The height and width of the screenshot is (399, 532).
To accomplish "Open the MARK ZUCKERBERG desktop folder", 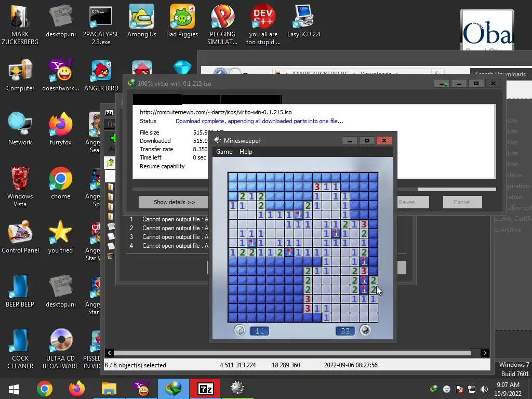I will [20, 24].
